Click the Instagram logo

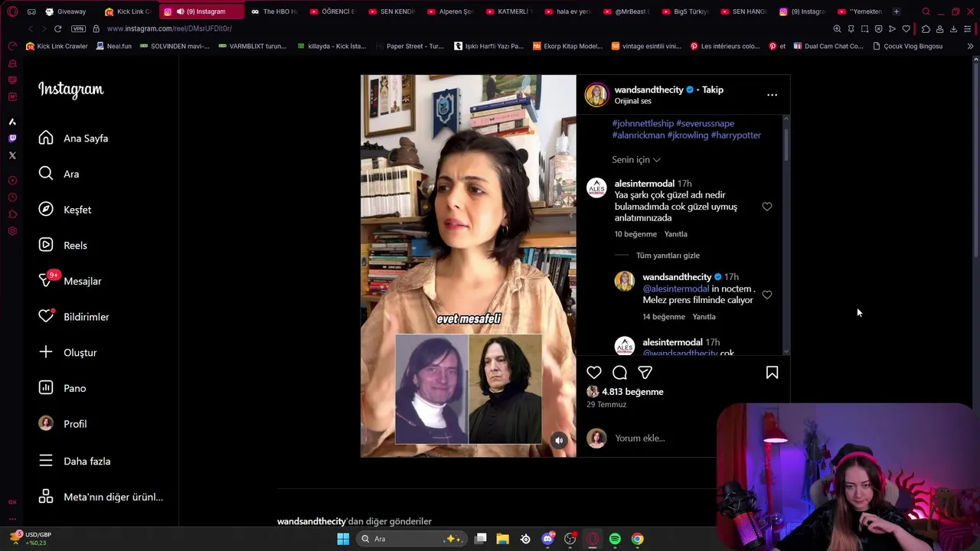pyautogui.click(x=70, y=90)
